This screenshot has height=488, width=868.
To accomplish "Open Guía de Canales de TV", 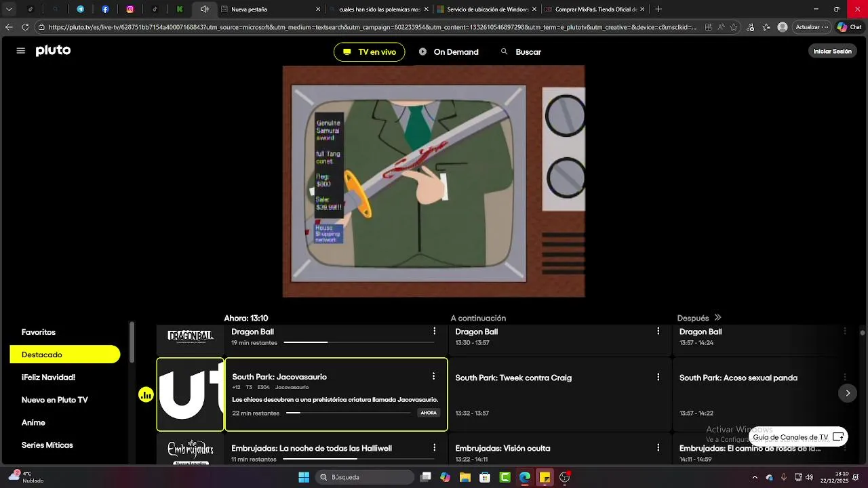I will tap(798, 437).
